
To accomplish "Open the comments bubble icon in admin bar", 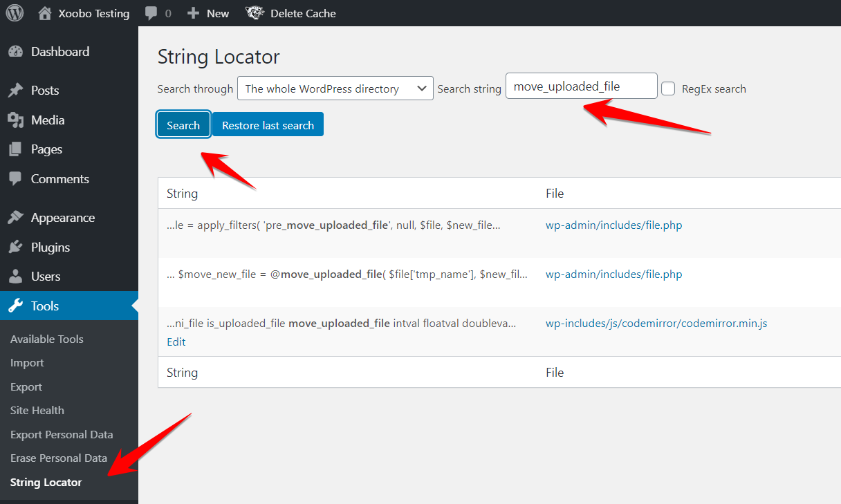I will [x=151, y=13].
